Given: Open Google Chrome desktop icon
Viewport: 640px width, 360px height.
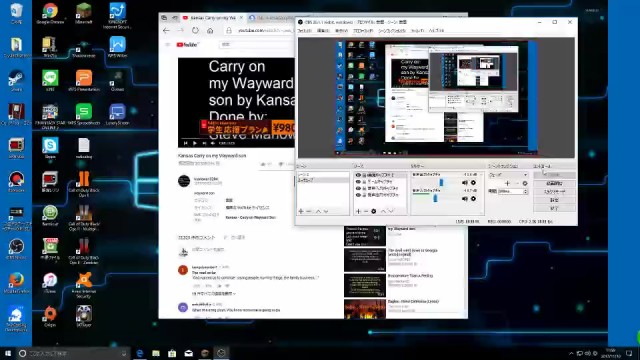Looking at the screenshot, I should click(50, 13).
